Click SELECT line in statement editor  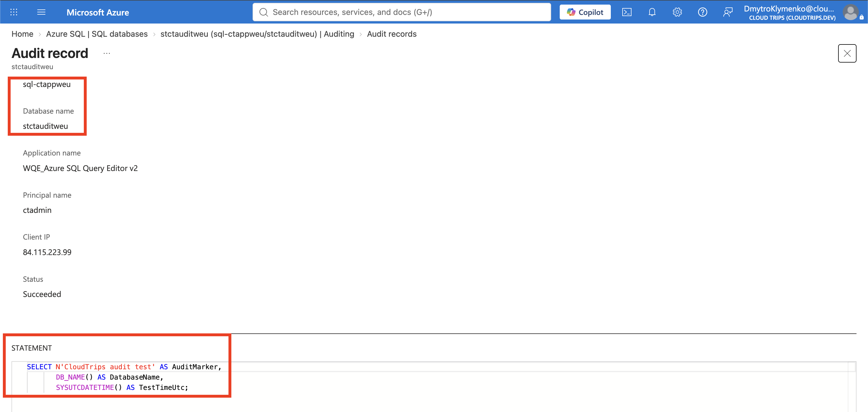124,367
